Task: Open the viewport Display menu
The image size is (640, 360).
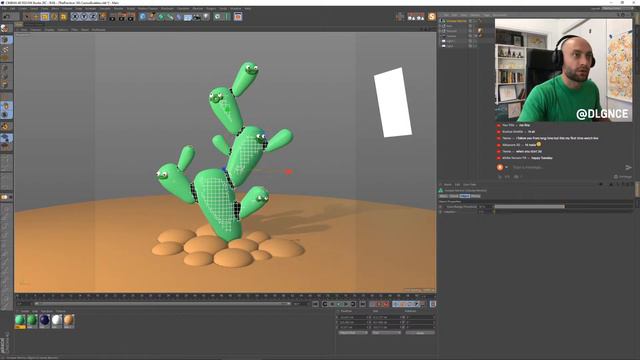Action: click(x=49, y=29)
